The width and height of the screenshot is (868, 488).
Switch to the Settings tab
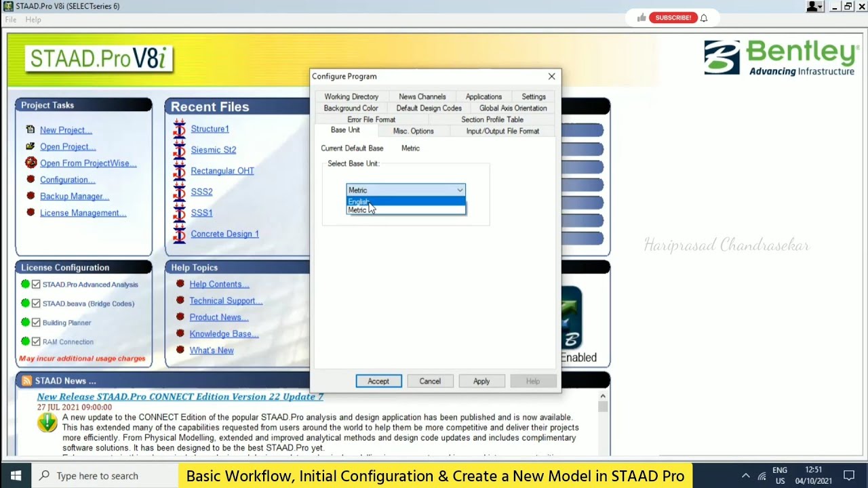(x=534, y=97)
